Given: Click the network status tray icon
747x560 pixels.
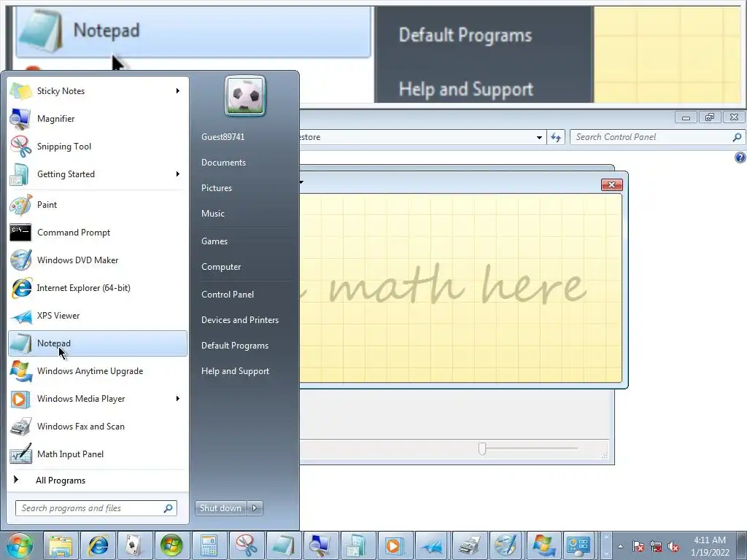Looking at the screenshot, I should coord(656,546).
